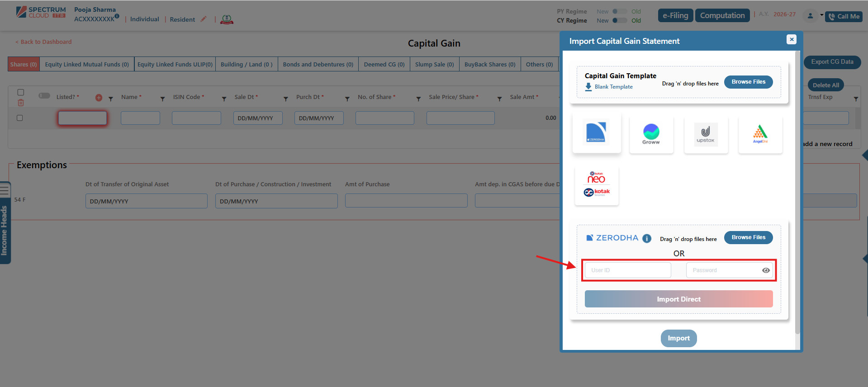Click the red plus icon beside Listed
Screen dimensions: 868x387
pyautogui.click(x=99, y=98)
